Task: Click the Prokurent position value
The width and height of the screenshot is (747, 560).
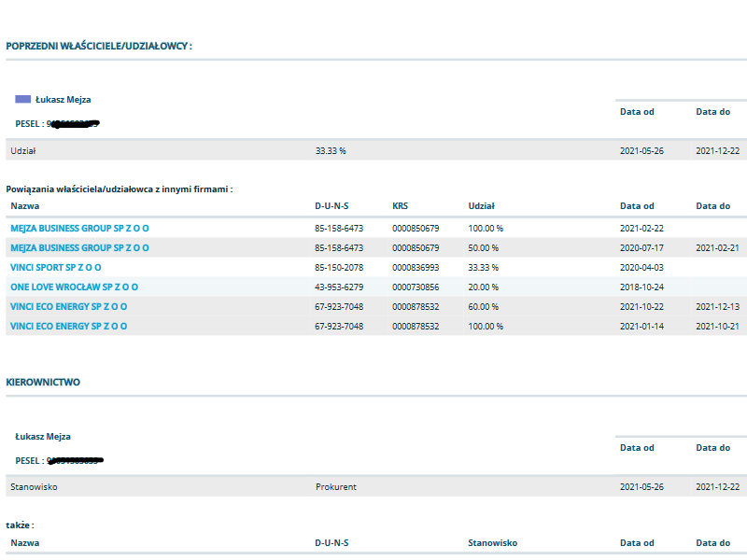Action: tap(336, 487)
